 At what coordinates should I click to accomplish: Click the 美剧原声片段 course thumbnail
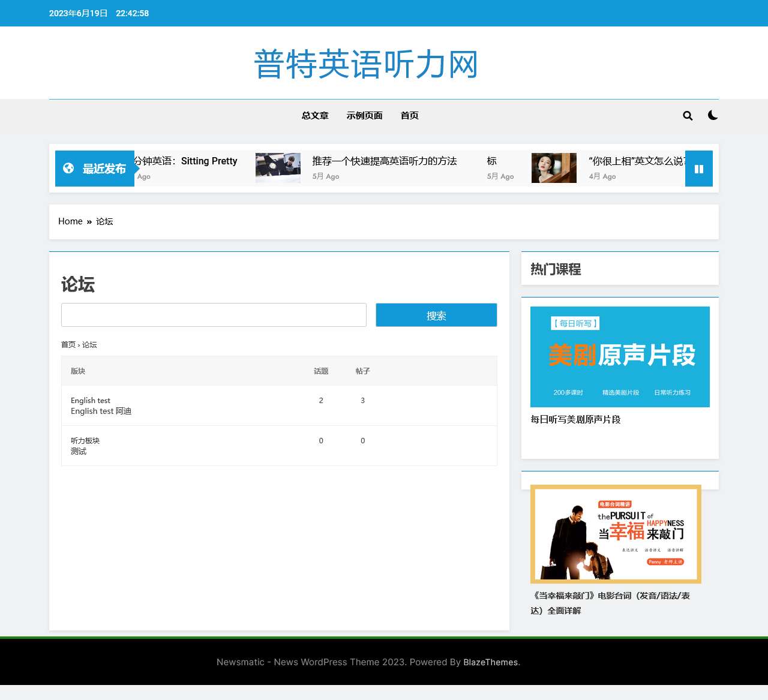[620, 356]
